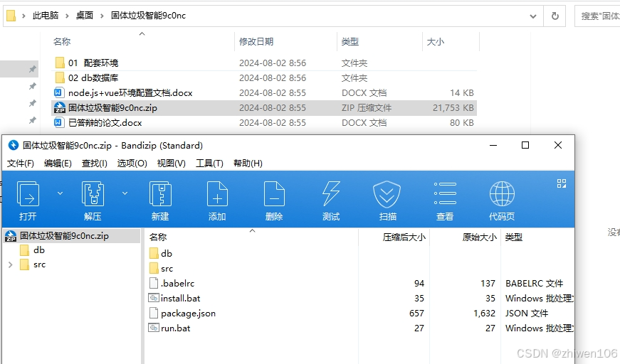Click the Scan (扫描) shield icon
This screenshot has width=620, height=364.
pyautogui.click(x=387, y=194)
